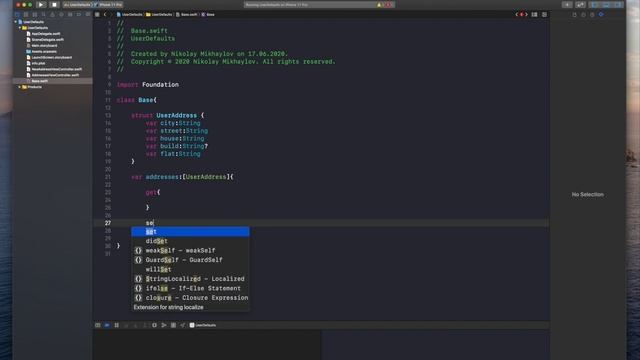
Task: Collapse the UserDefaults project root
Action: (x=16, y=22)
